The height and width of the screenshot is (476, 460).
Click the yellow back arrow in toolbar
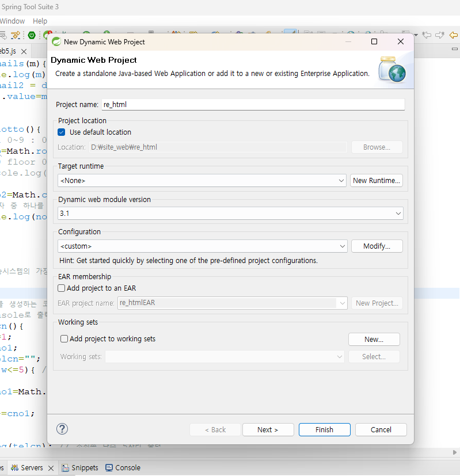[454, 35]
